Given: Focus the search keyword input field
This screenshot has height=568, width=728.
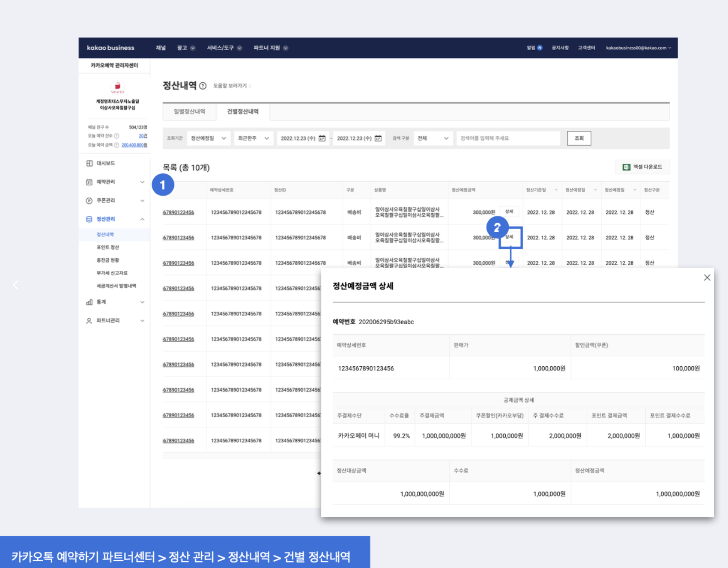Looking at the screenshot, I should tap(508, 138).
